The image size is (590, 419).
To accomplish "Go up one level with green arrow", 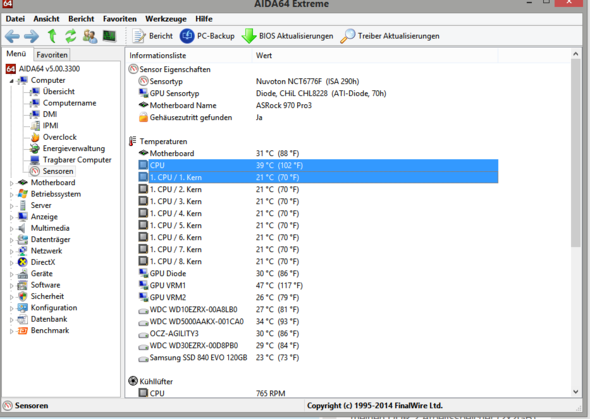I will pos(52,36).
